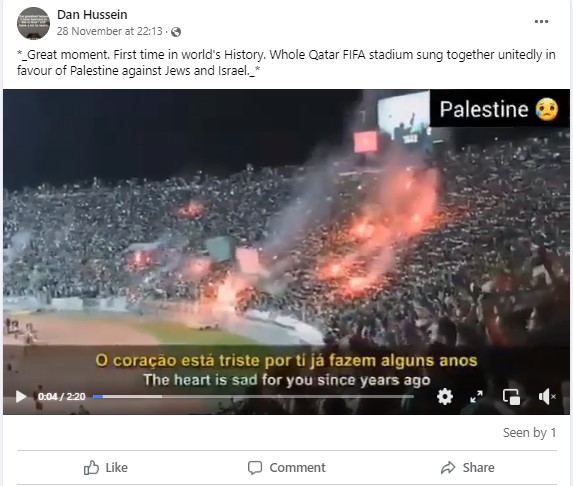Open Dan Hussein's profile name link
573x486 pixels.
click(x=92, y=15)
